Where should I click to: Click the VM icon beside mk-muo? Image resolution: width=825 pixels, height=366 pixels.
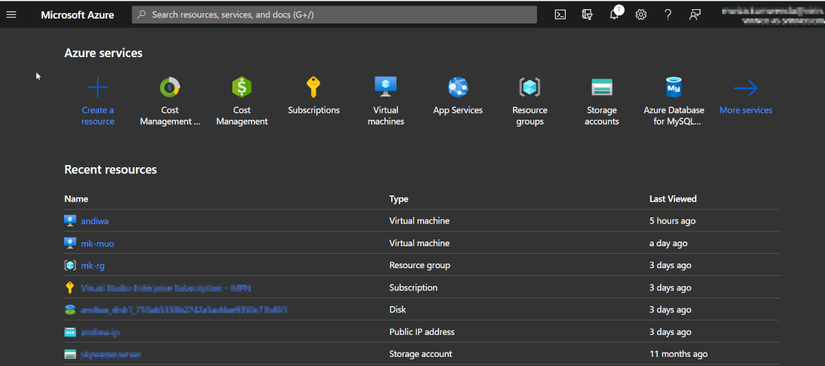(70, 243)
